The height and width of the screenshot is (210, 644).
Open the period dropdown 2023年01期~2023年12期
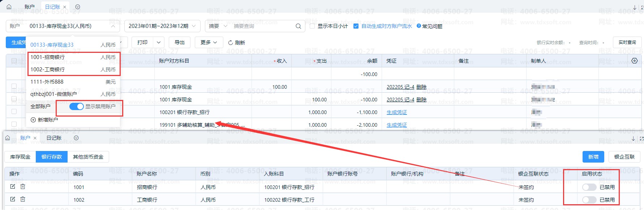[x=162, y=26]
